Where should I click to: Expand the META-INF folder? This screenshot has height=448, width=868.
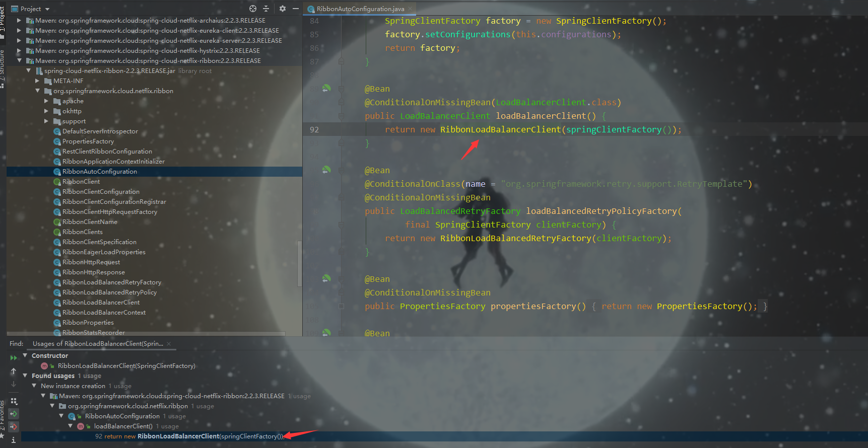[37, 81]
